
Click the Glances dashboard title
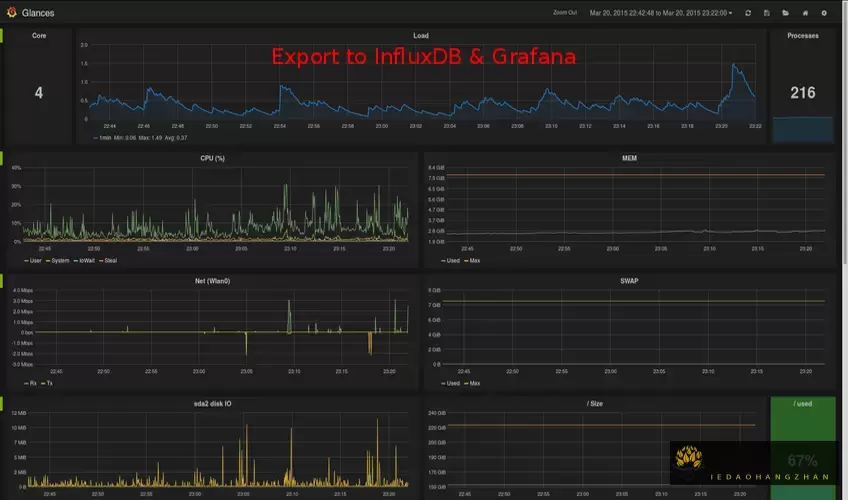coord(38,13)
